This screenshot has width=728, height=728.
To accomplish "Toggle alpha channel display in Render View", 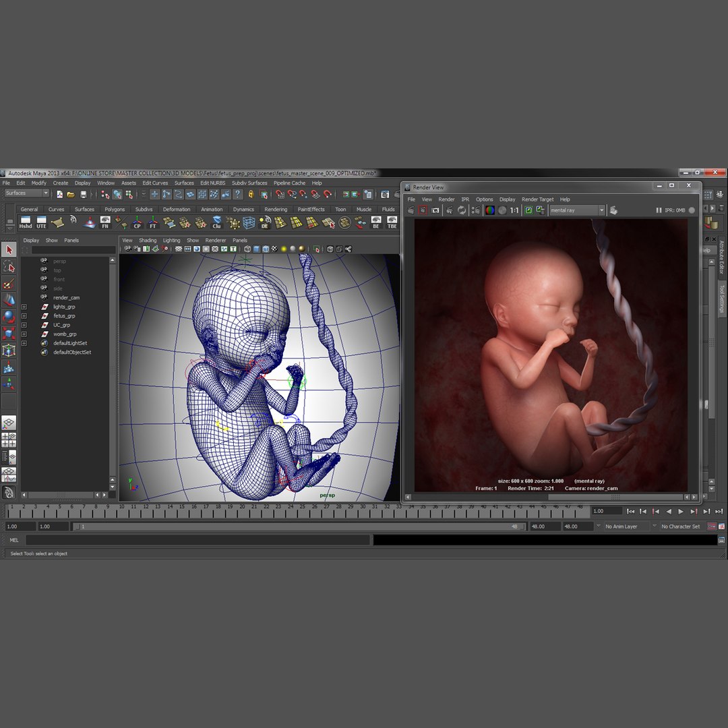I will 502,210.
